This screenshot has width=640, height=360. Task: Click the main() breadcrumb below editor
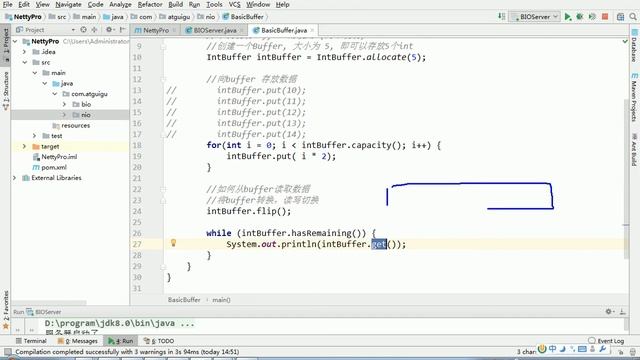pyautogui.click(x=221, y=300)
